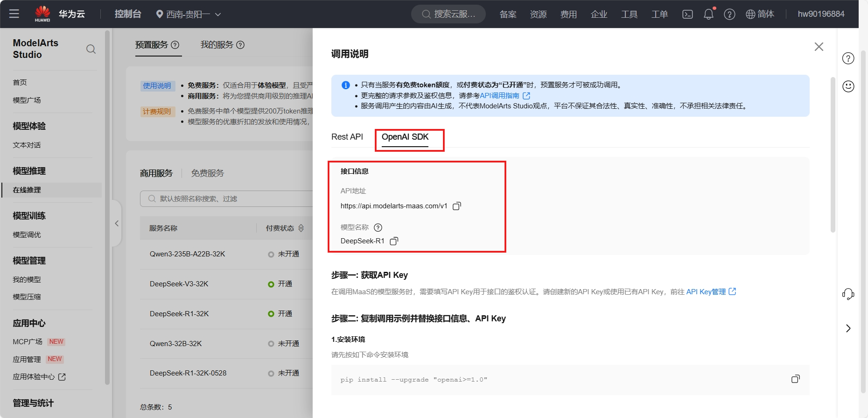
Task: Open 工单 in the top menu
Action: [x=659, y=14]
